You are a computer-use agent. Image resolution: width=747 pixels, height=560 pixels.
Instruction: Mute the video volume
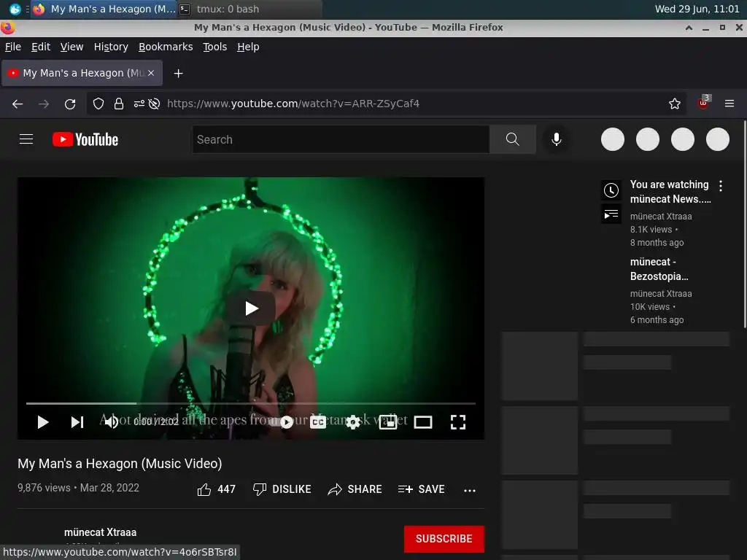tap(112, 422)
